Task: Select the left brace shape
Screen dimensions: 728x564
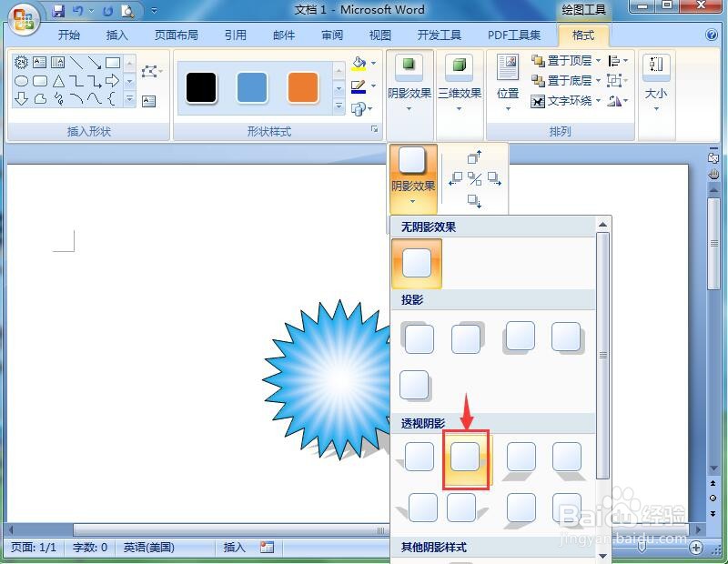Action: (111, 98)
